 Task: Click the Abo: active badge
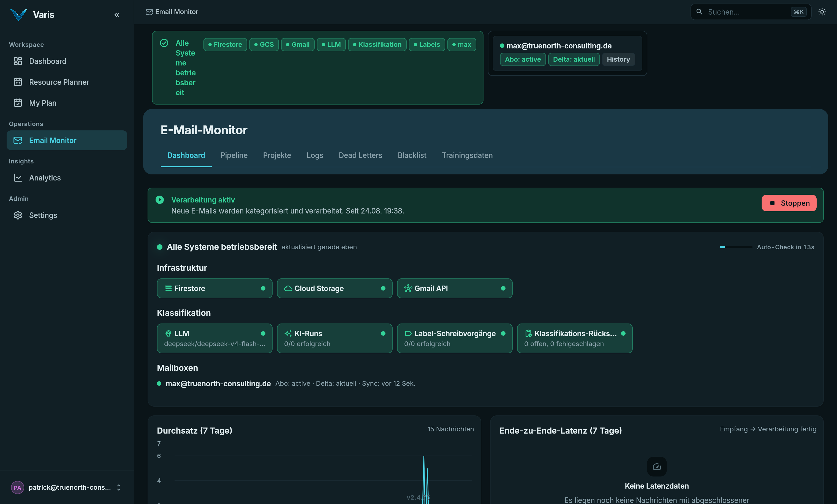pos(523,59)
